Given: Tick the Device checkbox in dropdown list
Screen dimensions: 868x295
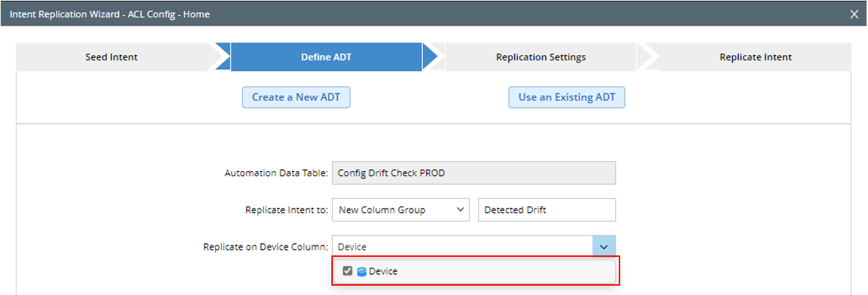Looking at the screenshot, I should pyautogui.click(x=348, y=271).
